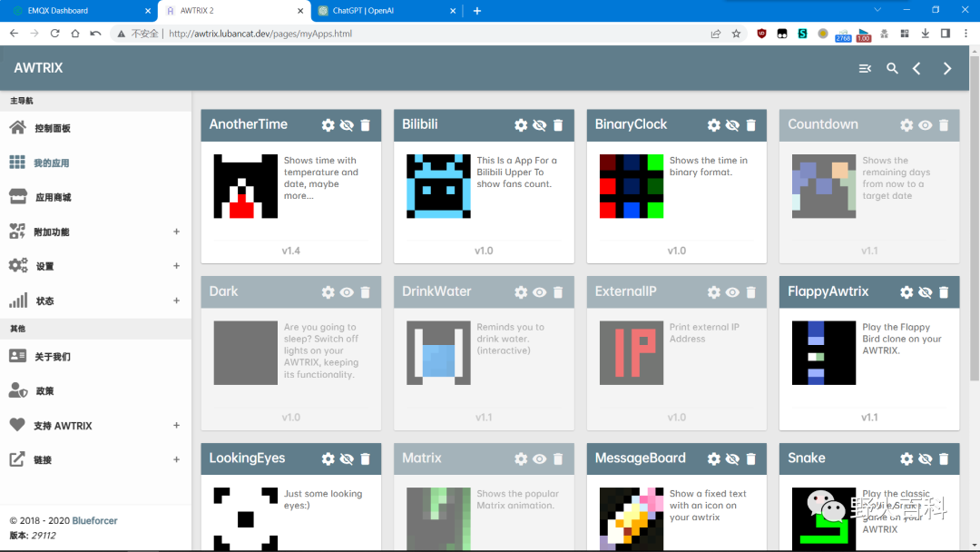Click the AWTRIX logo title
The height and width of the screenshot is (552, 980).
pos(39,68)
